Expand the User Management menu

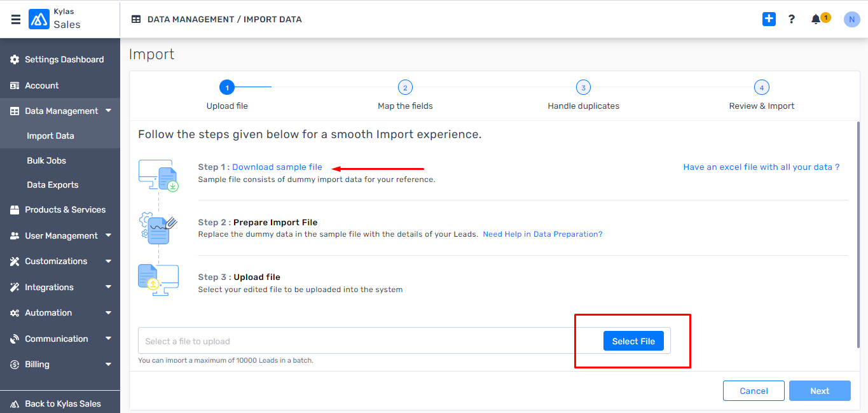tap(108, 235)
